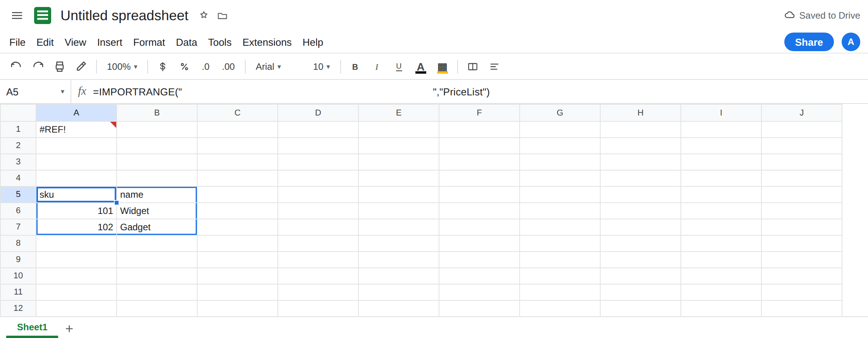Screen dimensions: 868x338
Task: Select cell A1 showing #REF!
Action: click(x=76, y=129)
